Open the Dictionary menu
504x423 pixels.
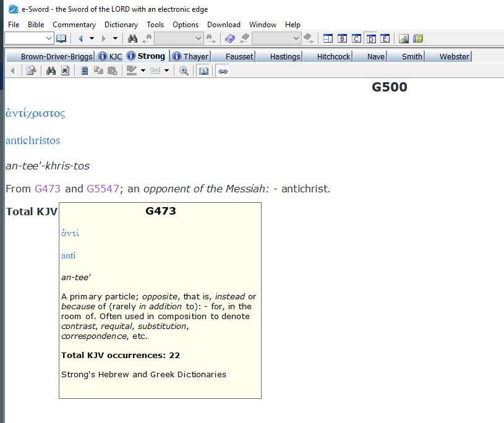click(x=121, y=25)
